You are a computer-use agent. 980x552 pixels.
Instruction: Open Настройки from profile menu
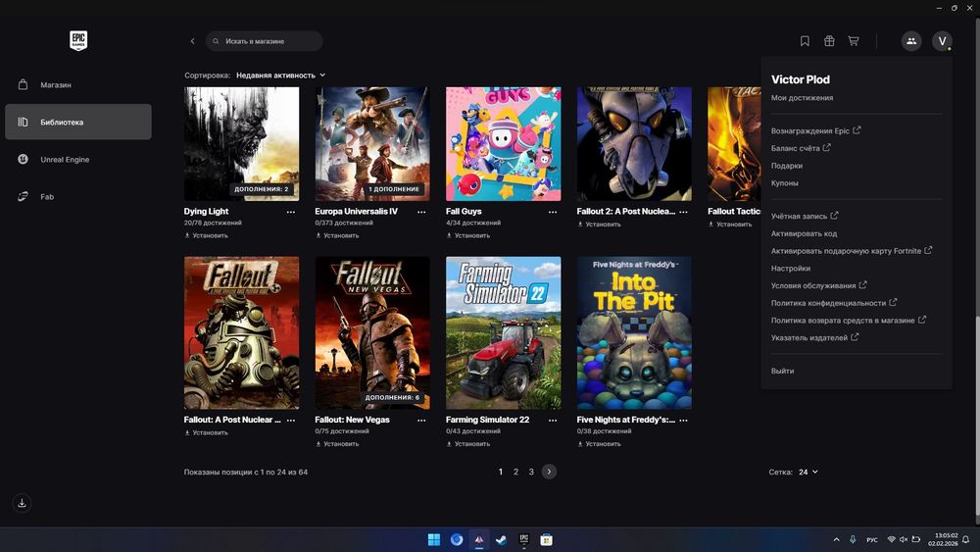tap(791, 269)
